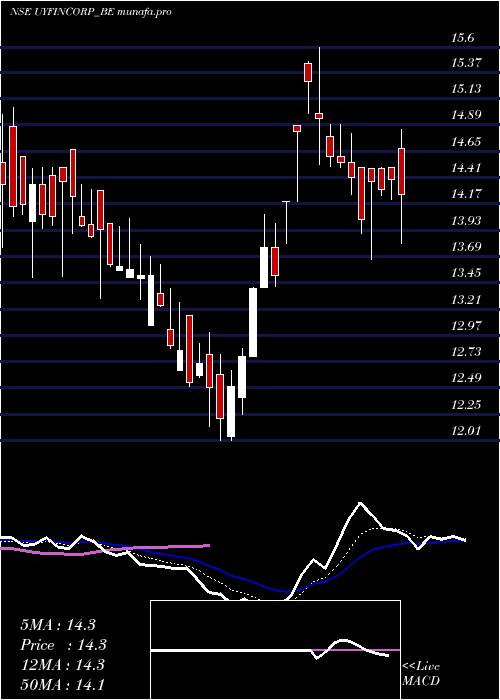This screenshot has width=500, height=700.
Task: Select the 12.97 price axis label
Action: point(466,325)
